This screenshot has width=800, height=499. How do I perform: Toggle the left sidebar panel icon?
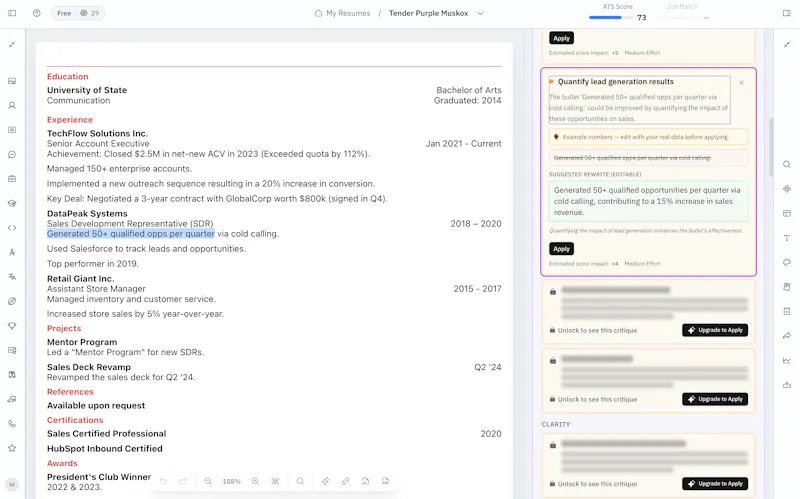pos(12,13)
